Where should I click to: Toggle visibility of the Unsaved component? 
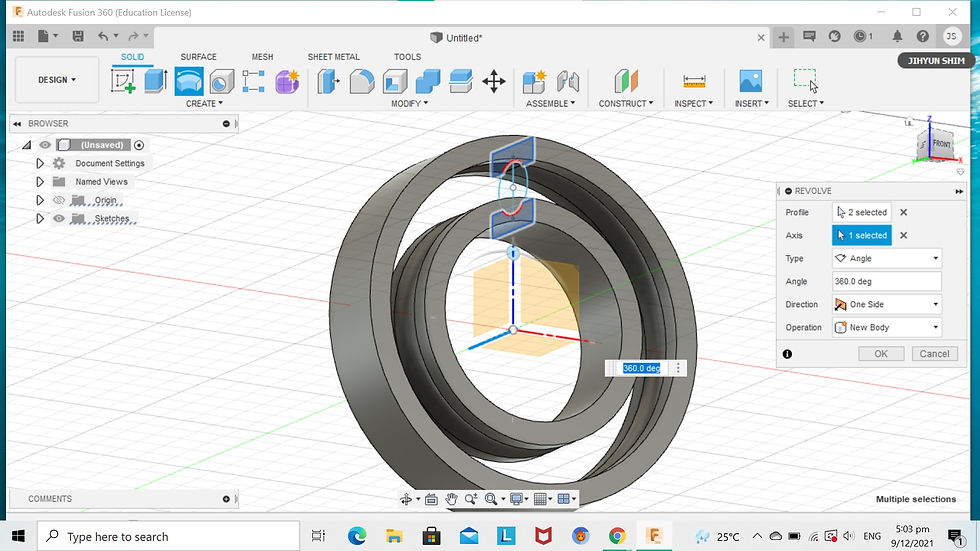[45, 145]
